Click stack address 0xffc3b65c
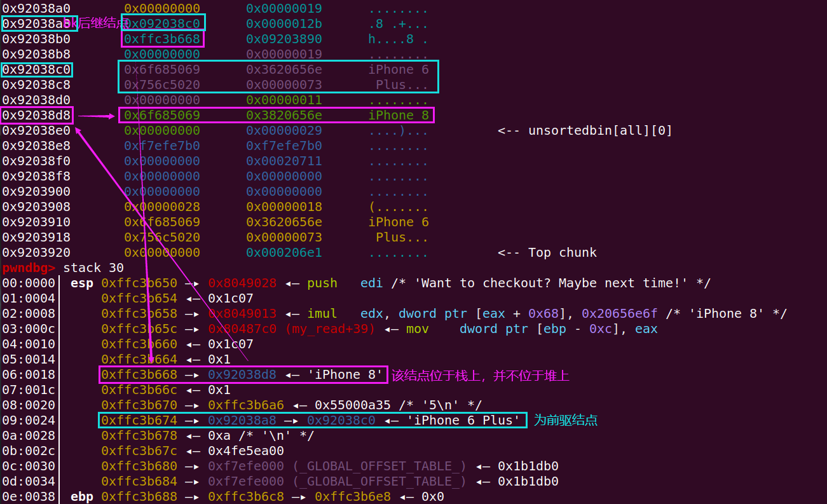The height and width of the screenshot is (504, 827). coord(139,329)
